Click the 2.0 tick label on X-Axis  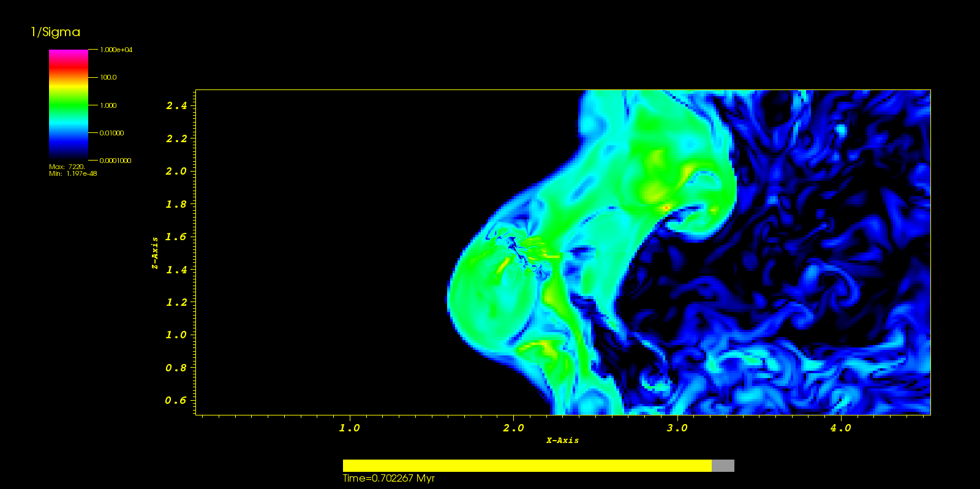click(x=513, y=428)
